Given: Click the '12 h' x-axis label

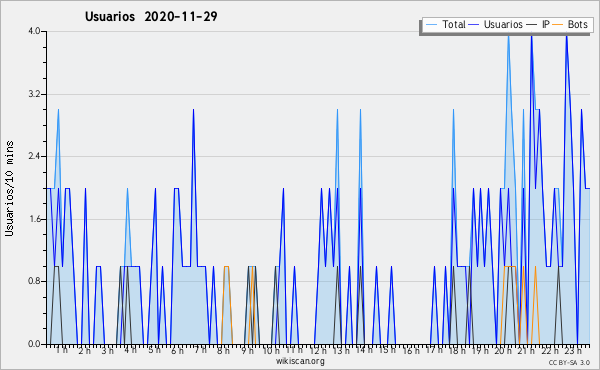Looking at the screenshot, I should [x=318, y=350].
